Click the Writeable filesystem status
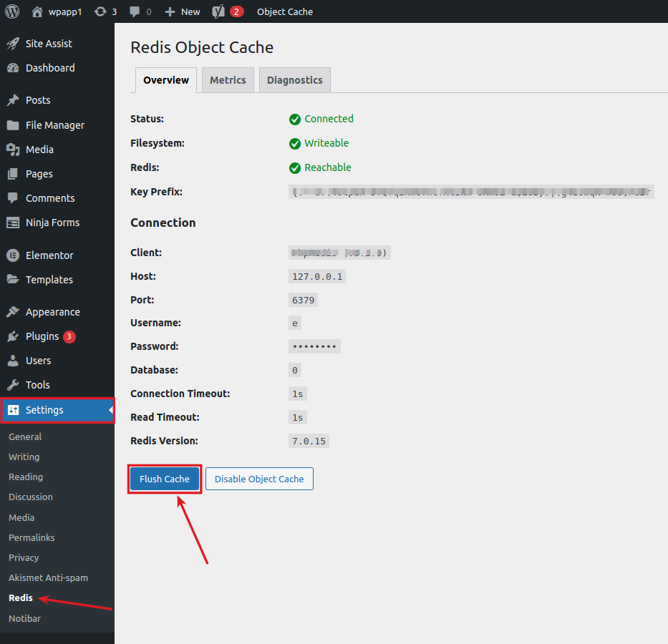Image resolution: width=668 pixels, height=644 pixels. tap(326, 143)
